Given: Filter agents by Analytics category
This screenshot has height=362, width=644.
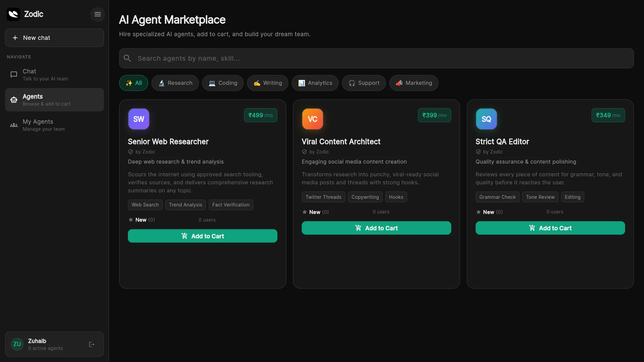Looking at the screenshot, I should tap(315, 83).
